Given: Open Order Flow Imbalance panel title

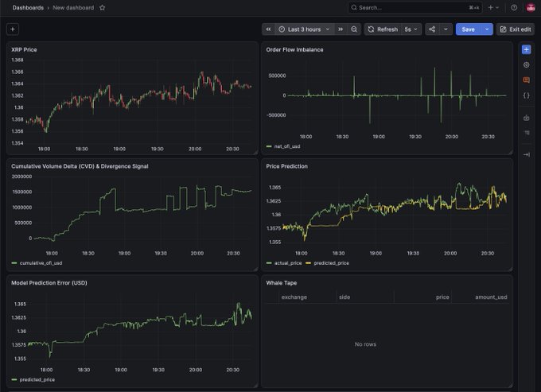Looking at the screenshot, I should (x=294, y=49).
